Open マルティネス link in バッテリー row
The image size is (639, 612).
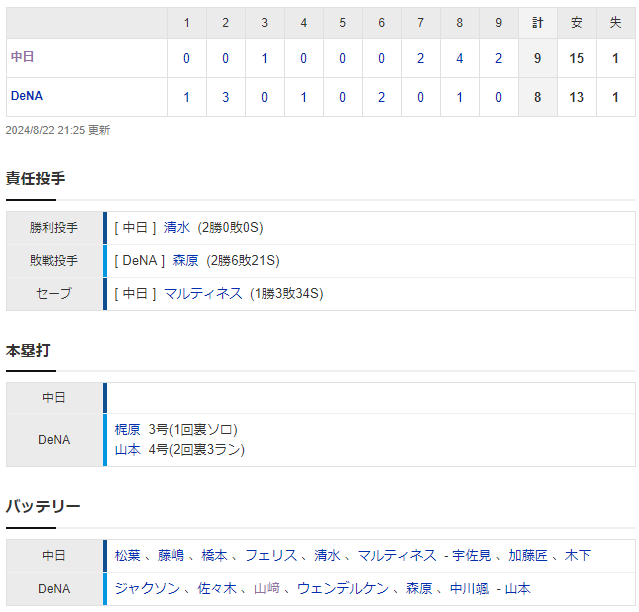(397, 555)
